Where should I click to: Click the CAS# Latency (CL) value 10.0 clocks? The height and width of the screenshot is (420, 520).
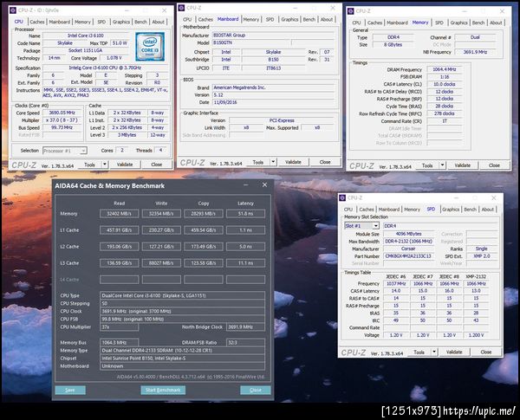click(445, 84)
